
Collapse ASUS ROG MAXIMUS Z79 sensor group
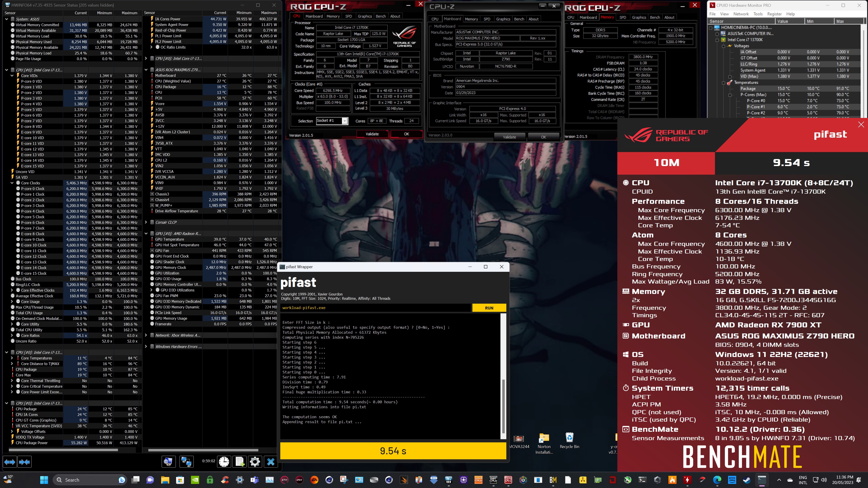point(146,70)
